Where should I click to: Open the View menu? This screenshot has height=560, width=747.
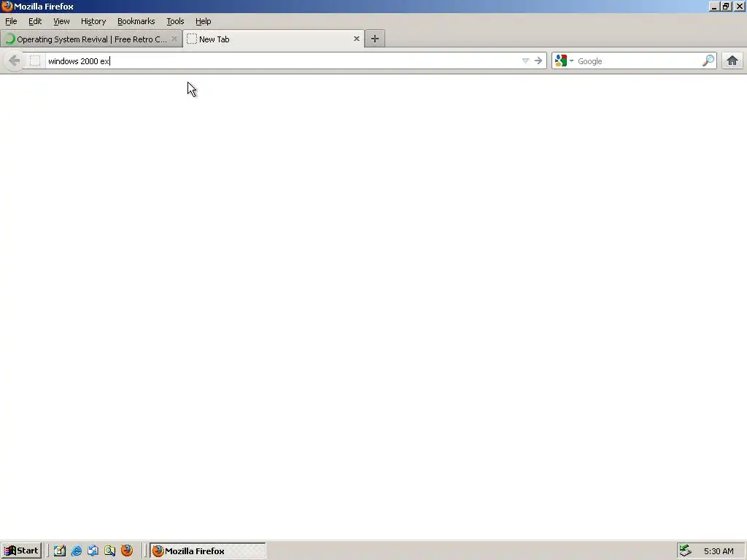(x=61, y=21)
